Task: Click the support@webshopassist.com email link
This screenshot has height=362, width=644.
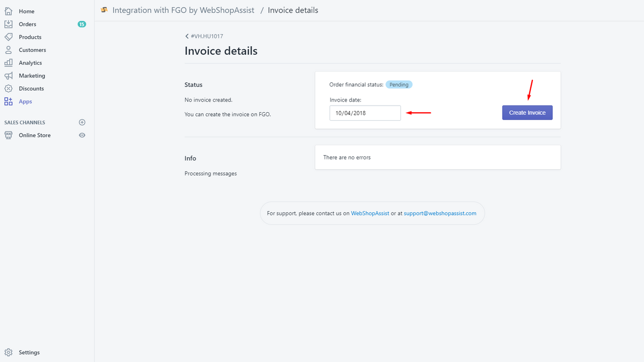Action: tap(440, 213)
